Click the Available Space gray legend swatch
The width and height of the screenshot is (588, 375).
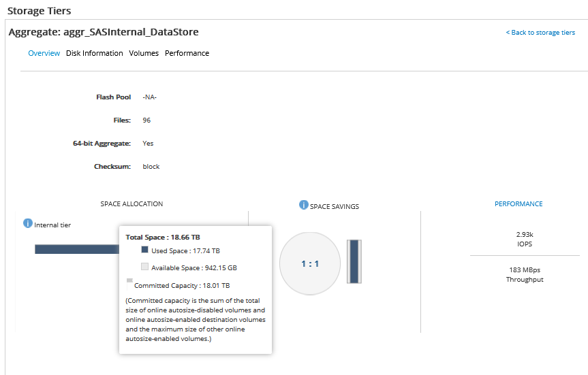point(144,267)
